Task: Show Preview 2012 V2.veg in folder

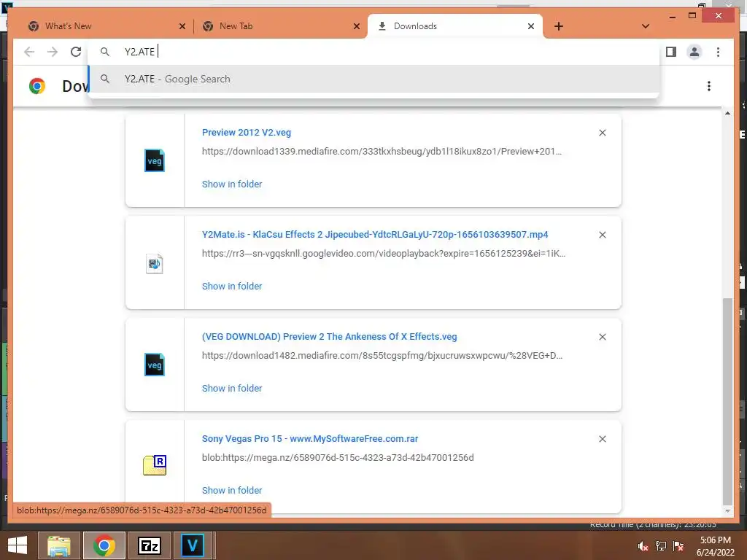Action: [231, 184]
